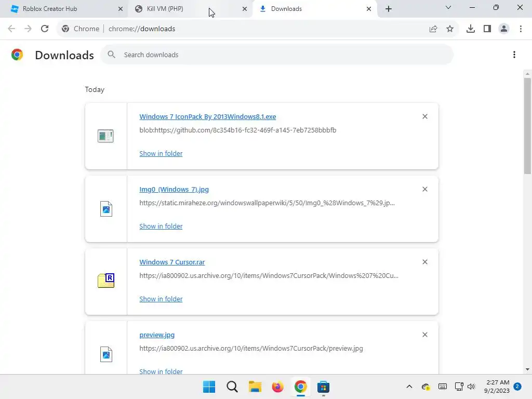
Task: Remove Img0 (Windows 7).jpg from list
Action: coord(425,189)
